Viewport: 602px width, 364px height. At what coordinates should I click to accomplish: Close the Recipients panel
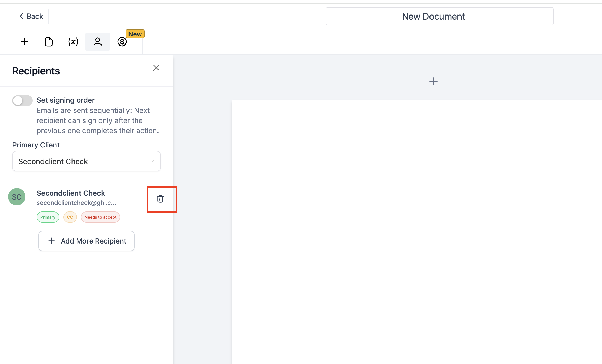tap(156, 68)
